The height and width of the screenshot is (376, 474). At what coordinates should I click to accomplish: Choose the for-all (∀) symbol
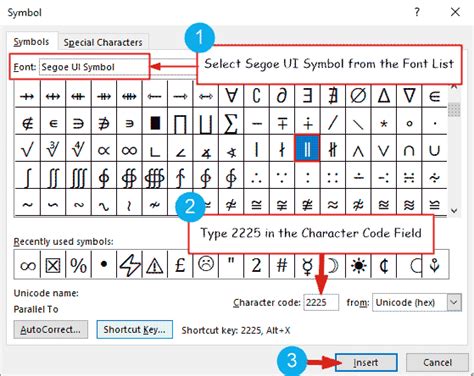(231, 96)
